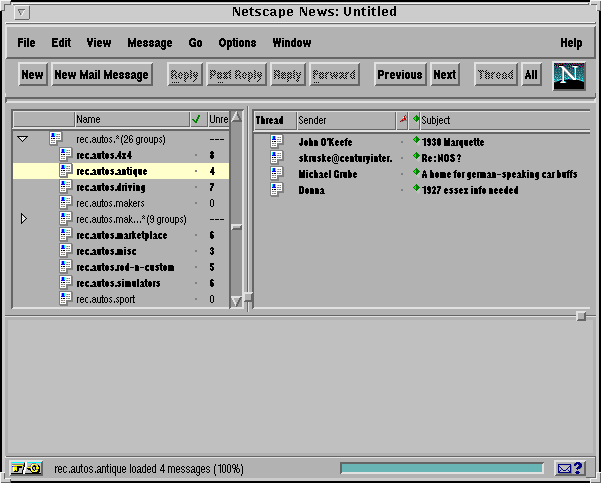Toggle read diamond for 1927 essex message
601x483 pixels.
[x=416, y=188]
